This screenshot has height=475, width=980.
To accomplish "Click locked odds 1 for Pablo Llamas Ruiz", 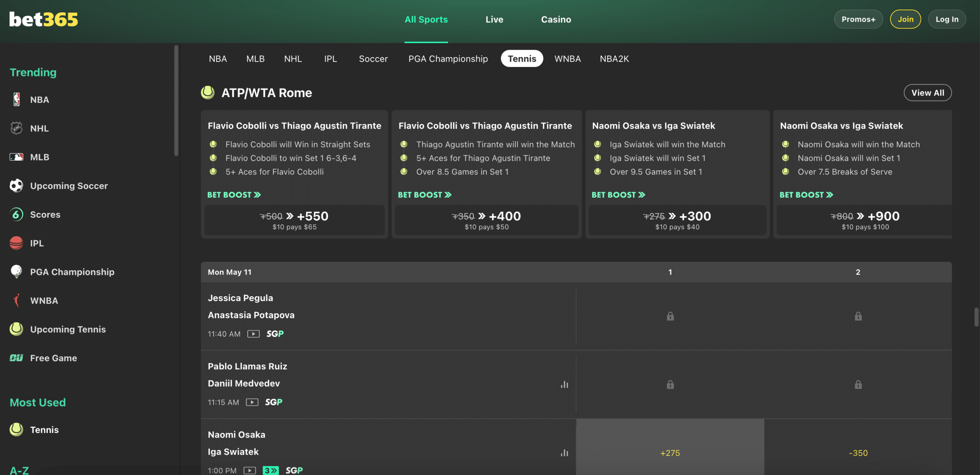I will [670, 384].
